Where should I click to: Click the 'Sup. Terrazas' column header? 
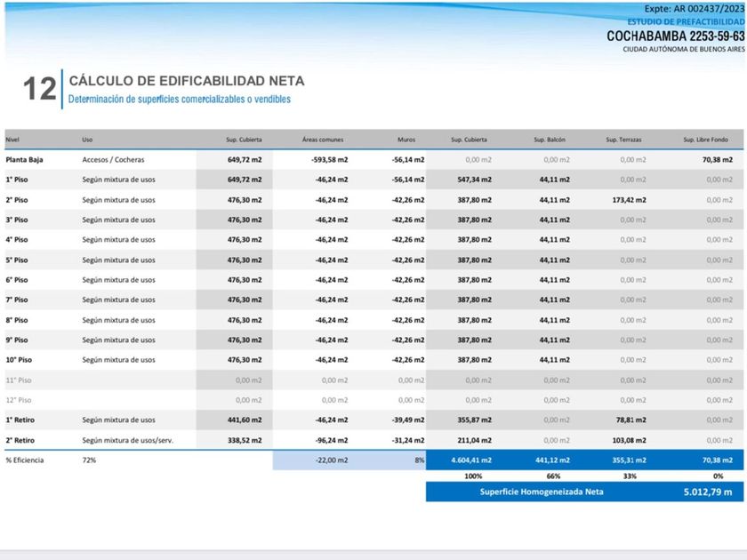coord(623,140)
